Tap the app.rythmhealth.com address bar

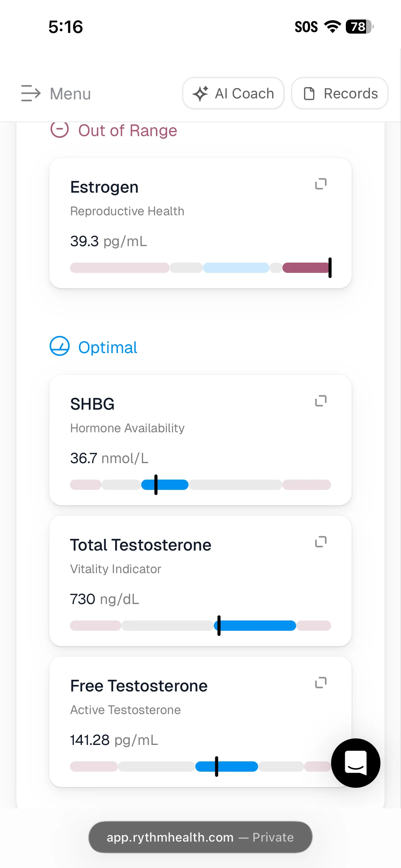coord(200,837)
